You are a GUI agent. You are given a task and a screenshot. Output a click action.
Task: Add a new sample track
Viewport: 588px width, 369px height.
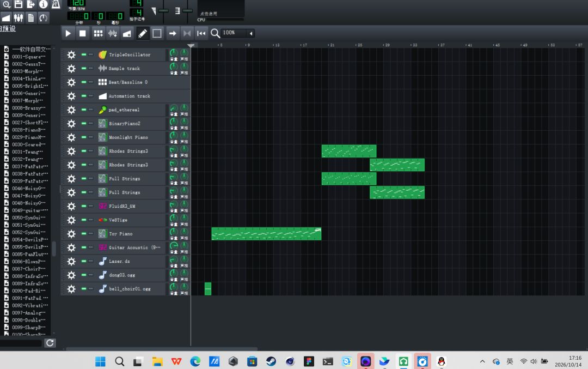pos(113,33)
